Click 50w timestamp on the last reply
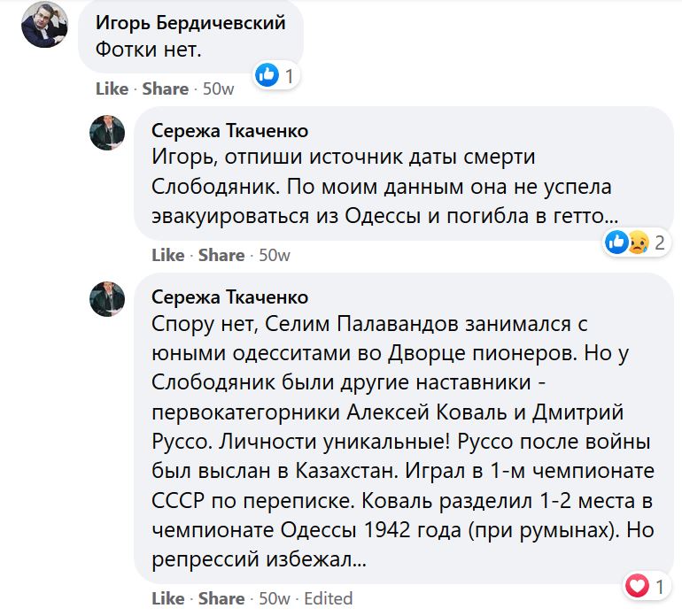Image resolution: width=682 pixels, height=616 pixels. (274, 598)
